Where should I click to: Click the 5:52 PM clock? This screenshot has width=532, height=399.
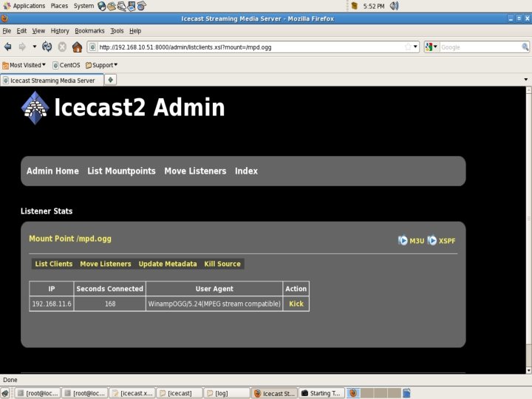pyautogui.click(x=374, y=6)
